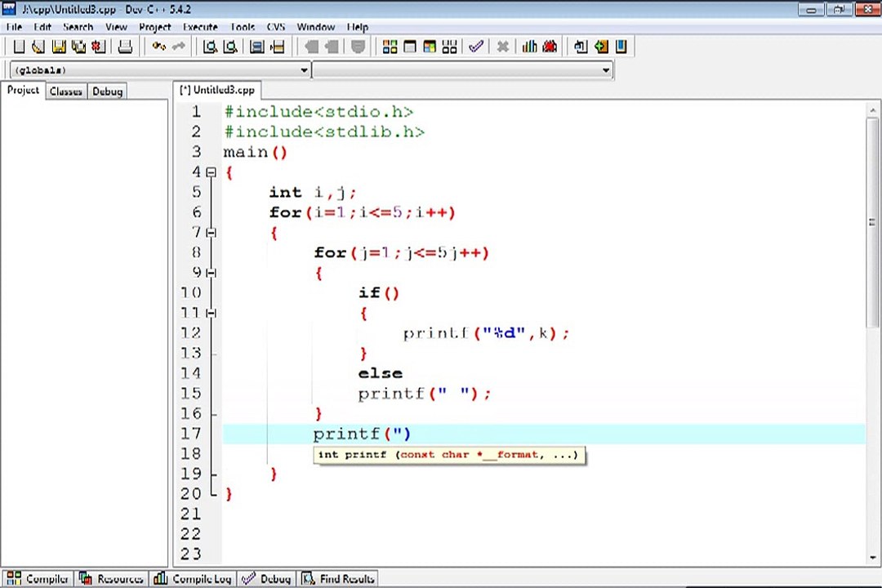882x588 pixels.
Task: Click inside the empty "if()" parentheses
Action: [393, 293]
